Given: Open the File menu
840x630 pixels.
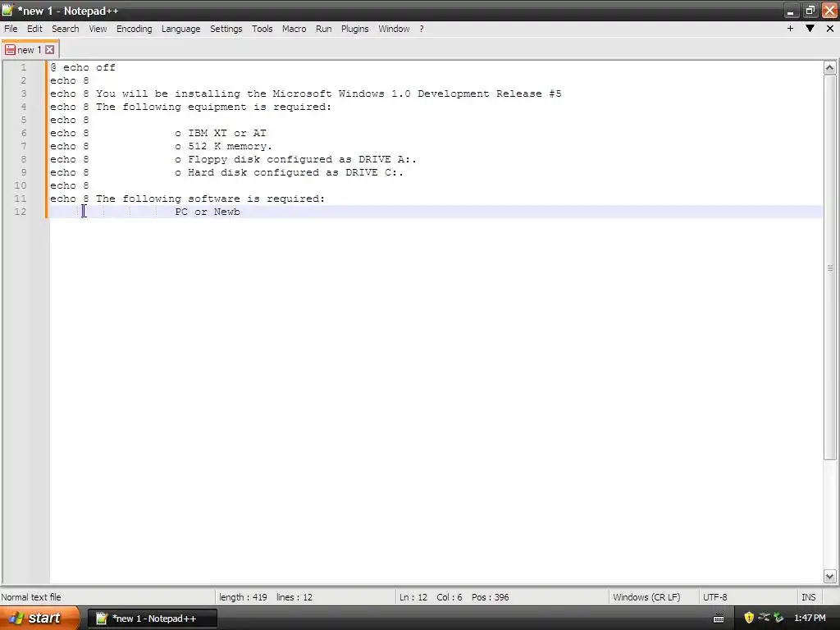Looking at the screenshot, I should 11,29.
